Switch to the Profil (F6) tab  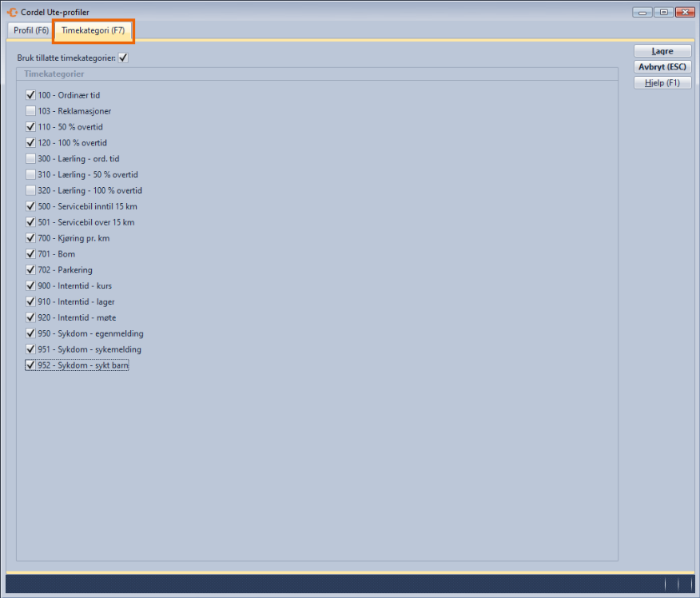tap(31, 30)
